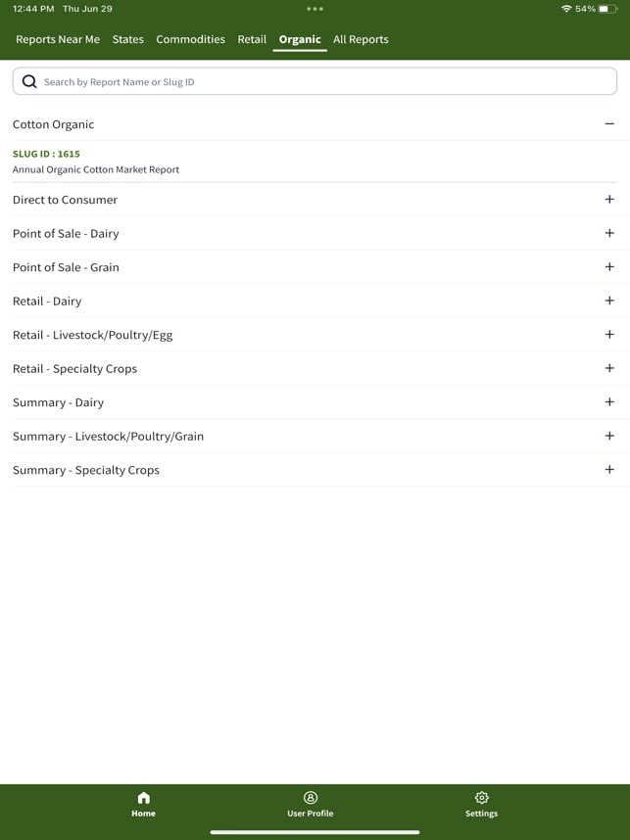Tap the SLUG ID 1615 entry
The width and height of the screenshot is (630, 840).
click(43, 154)
